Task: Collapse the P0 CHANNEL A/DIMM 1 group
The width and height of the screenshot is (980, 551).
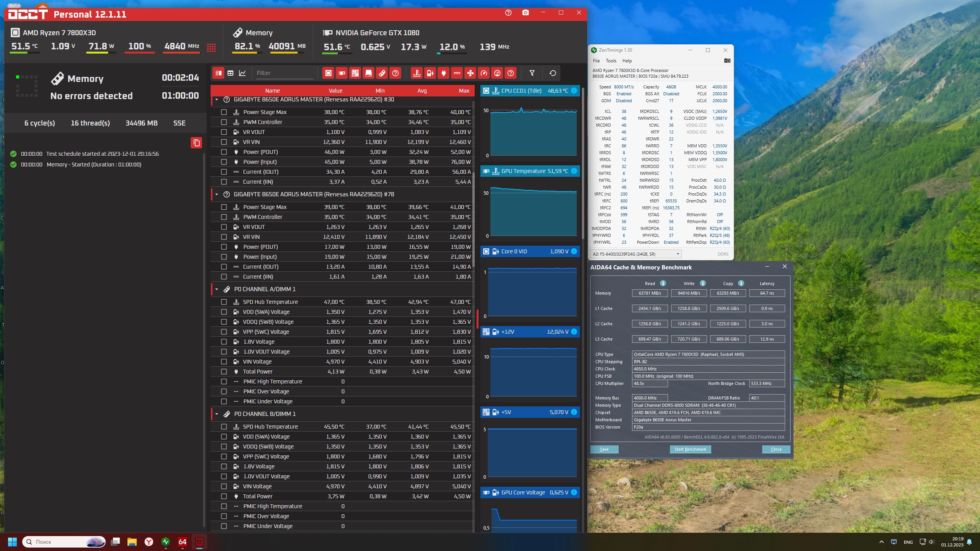Action: click(x=217, y=289)
